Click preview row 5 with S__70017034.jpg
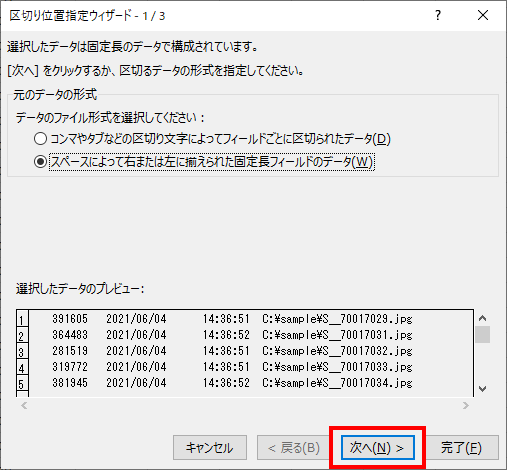This screenshot has height=470, width=507. (x=251, y=383)
